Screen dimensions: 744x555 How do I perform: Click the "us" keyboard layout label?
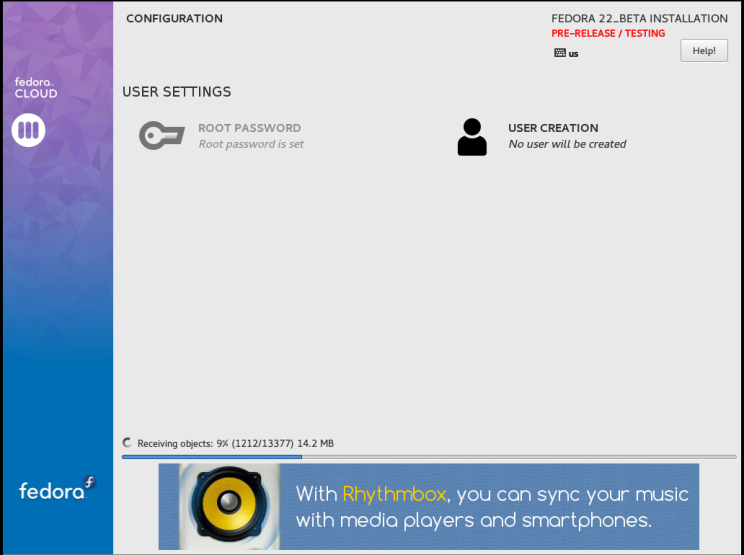(573, 54)
